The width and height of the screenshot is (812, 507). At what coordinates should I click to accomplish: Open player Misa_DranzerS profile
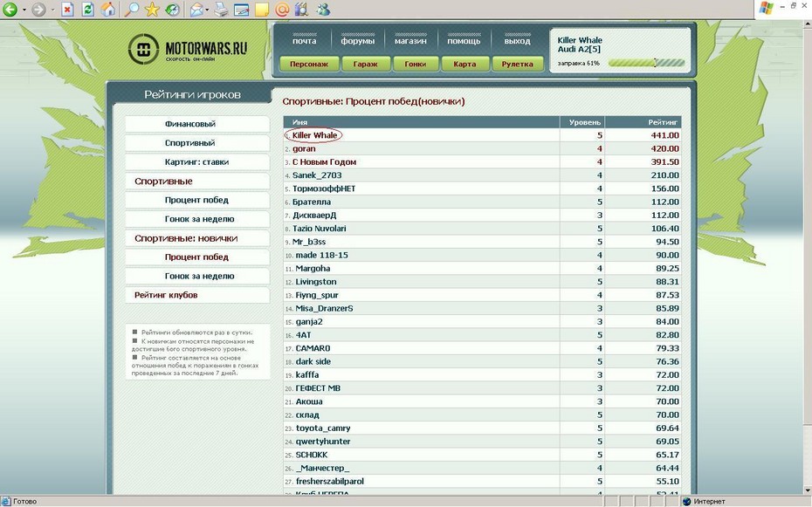tap(324, 308)
